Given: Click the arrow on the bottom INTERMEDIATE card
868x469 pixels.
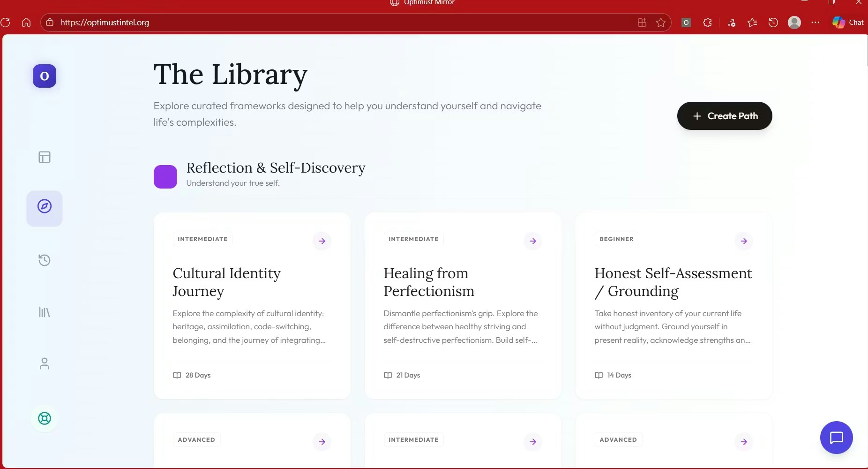Looking at the screenshot, I should pos(533,442).
